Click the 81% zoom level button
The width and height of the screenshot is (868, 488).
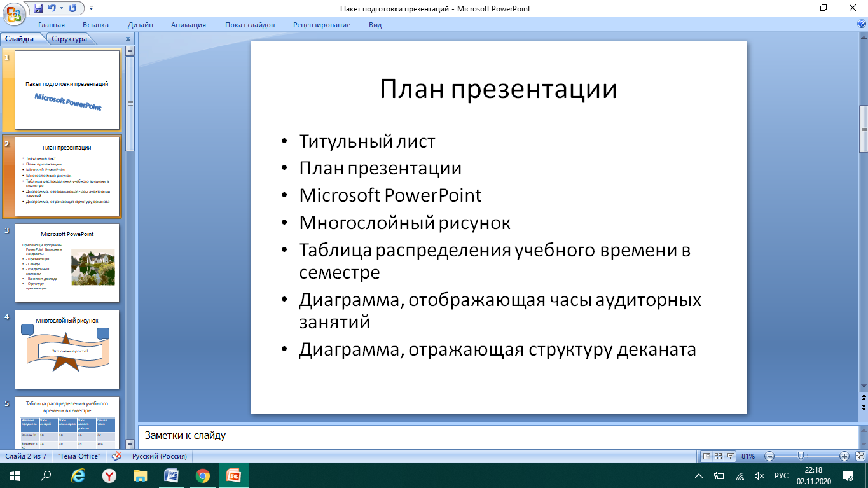[748, 456]
